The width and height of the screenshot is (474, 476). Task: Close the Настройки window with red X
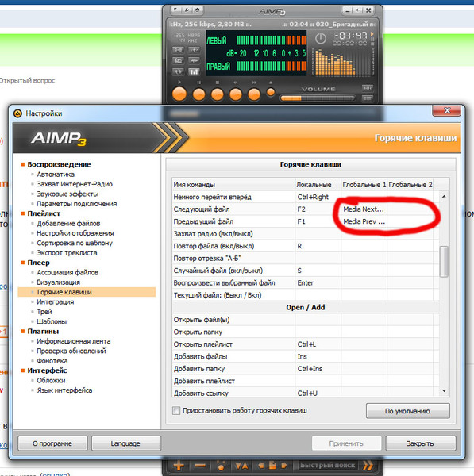[x=447, y=110]
